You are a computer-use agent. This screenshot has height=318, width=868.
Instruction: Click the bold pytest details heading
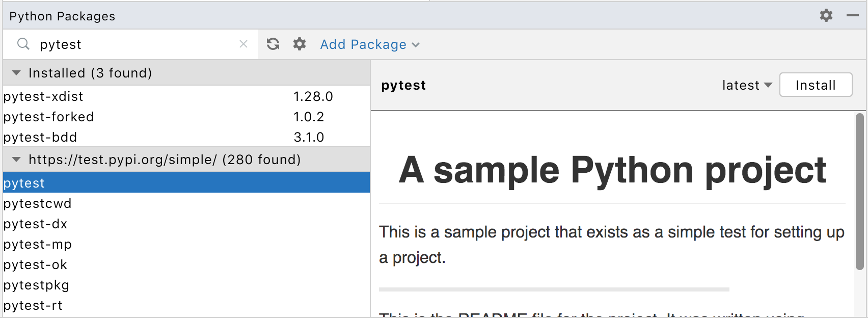(x=403, y=85)
